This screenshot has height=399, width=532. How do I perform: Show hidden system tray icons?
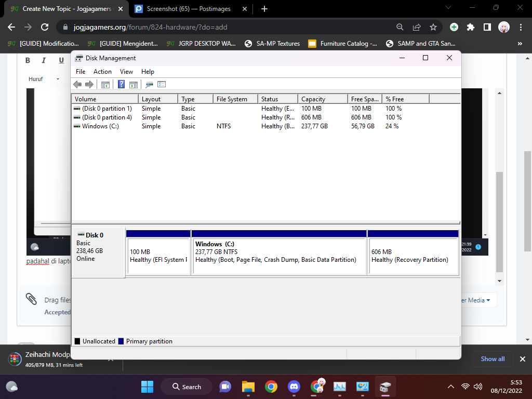451,387
